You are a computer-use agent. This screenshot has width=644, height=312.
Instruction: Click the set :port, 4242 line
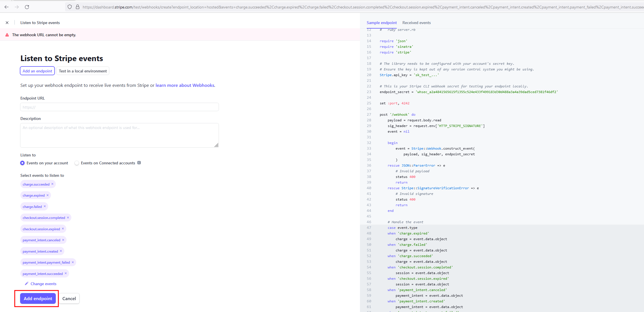(394, 103)
